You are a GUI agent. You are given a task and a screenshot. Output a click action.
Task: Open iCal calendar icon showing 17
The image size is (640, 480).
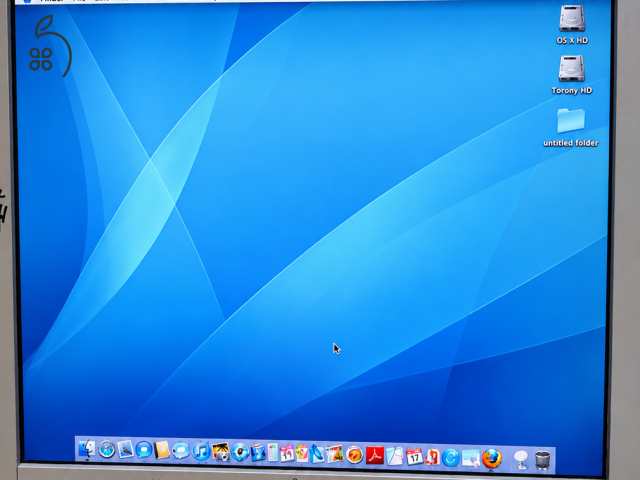pyautogui.click(x=414, y=456)
